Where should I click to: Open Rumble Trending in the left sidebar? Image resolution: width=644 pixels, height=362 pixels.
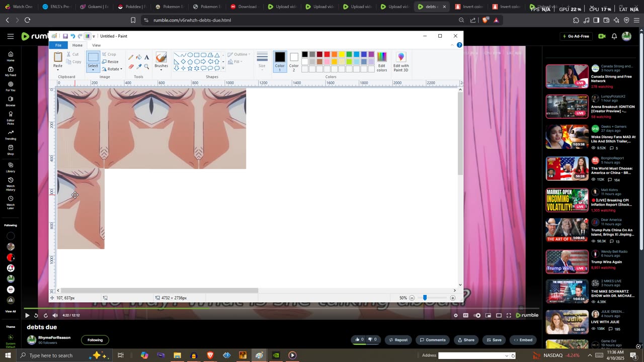click(x=11, y=135)
